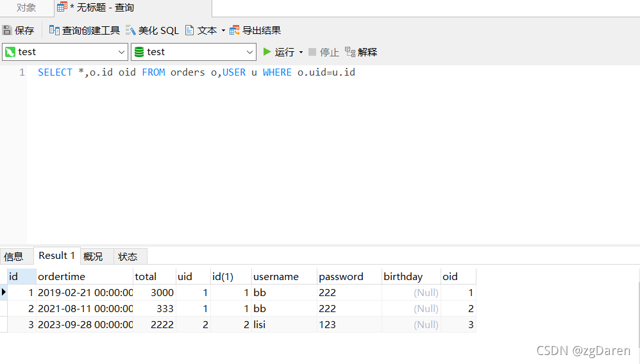Switch to the Objects (对象) tab
The height and width of the screenshot is (364, 640).
[x=26, y=8]
